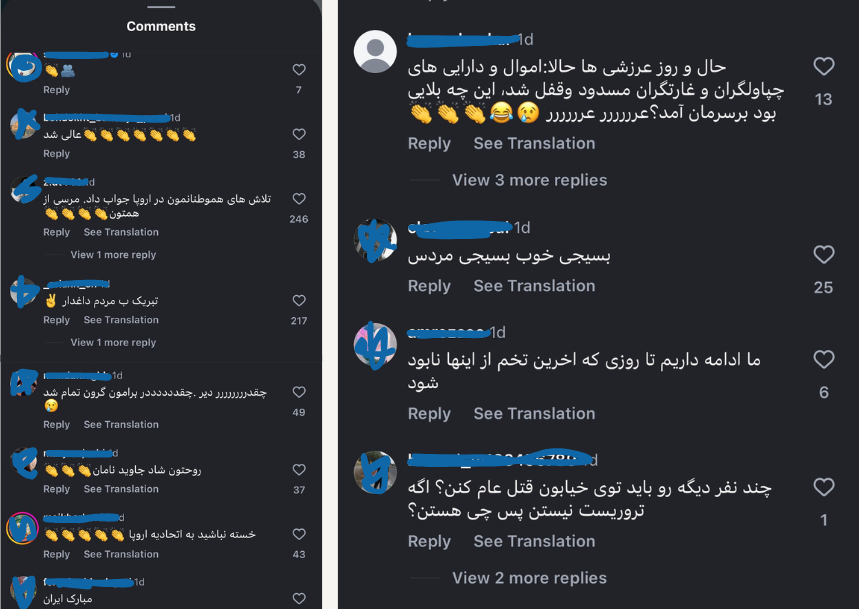859x609 pixels.
Task: Like the comment with 38 likes
Action: [299, 135]
